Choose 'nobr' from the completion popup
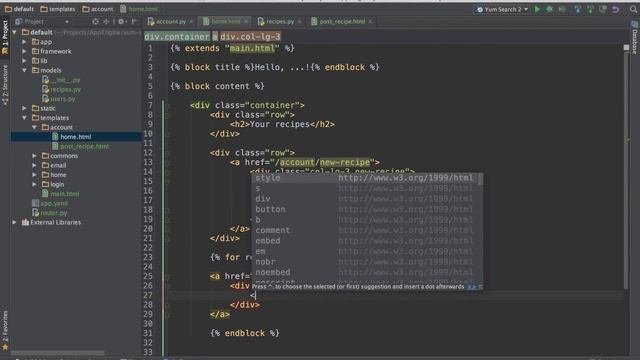Viewport: 640px width, 360px height. coord(364,262)
